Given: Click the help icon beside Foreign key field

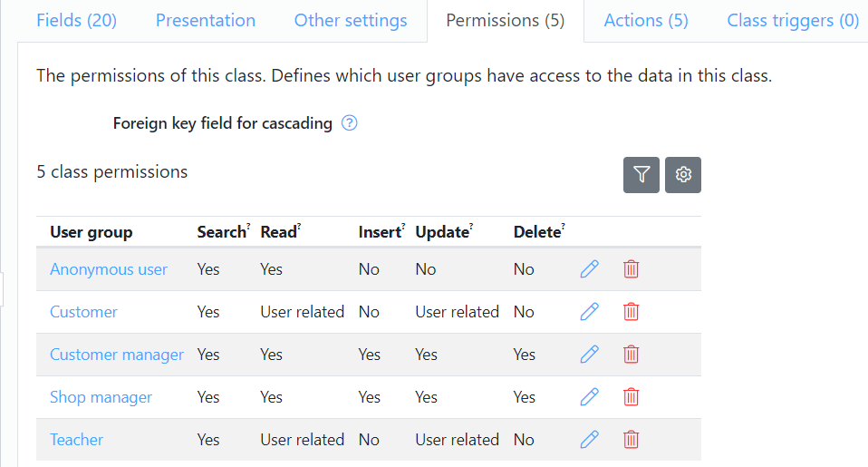Looking at the screenshot, I should [350, 123].
